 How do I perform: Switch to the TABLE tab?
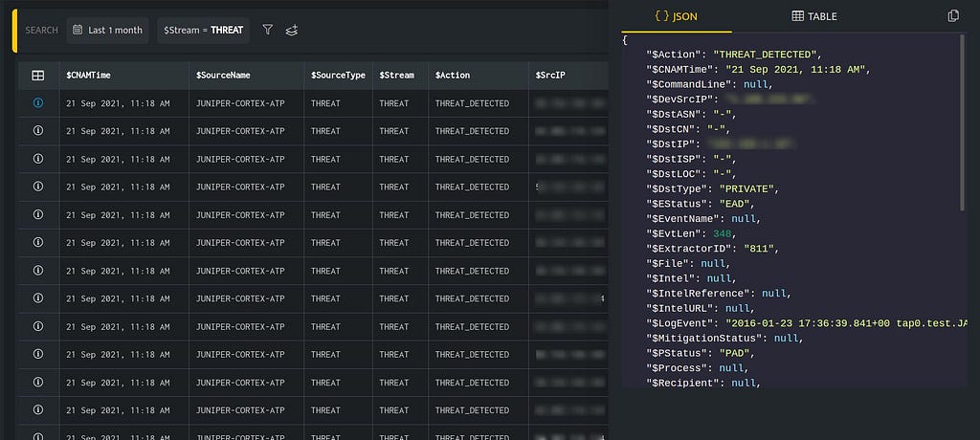814,16
